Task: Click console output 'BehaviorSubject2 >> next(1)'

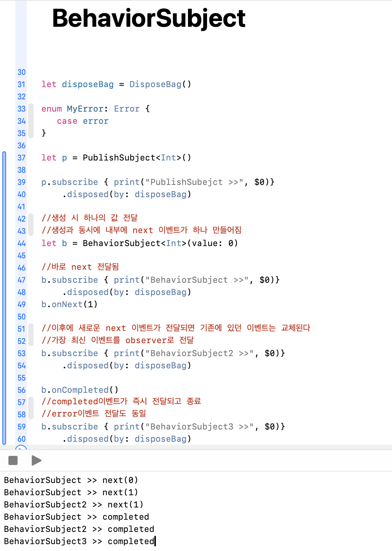Action: (x=74, y=505)
